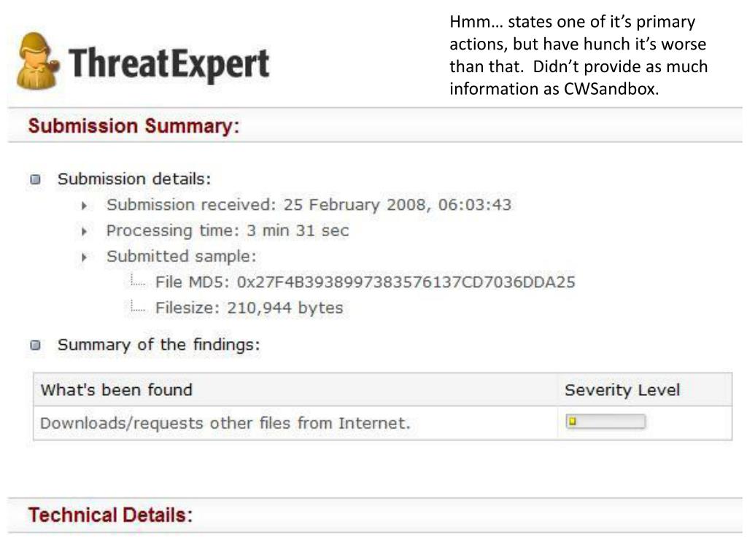The height and width of the screenshot is (560, 747).
Task: Expand the Submitted sample arrow
Action: coord(85,257)
